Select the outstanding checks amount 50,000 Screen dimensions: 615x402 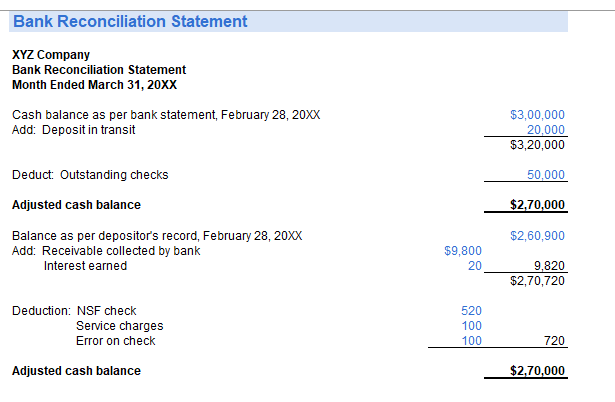(x=545, y=175)
